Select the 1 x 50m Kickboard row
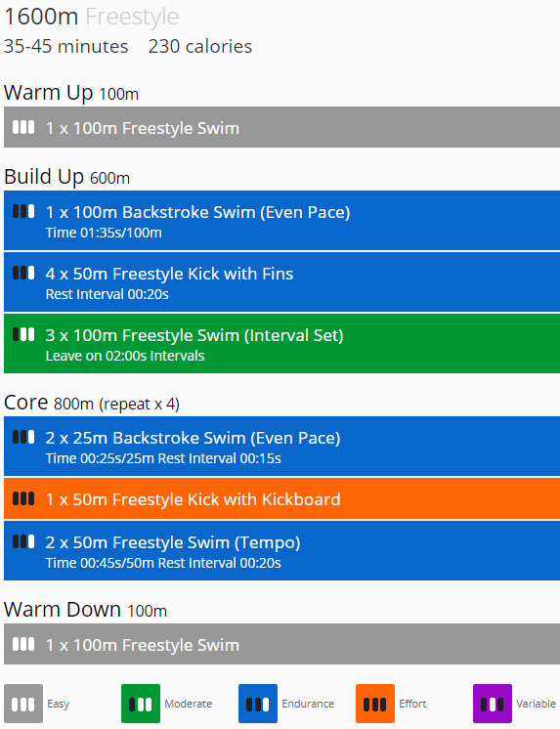 tap(281, 498)
